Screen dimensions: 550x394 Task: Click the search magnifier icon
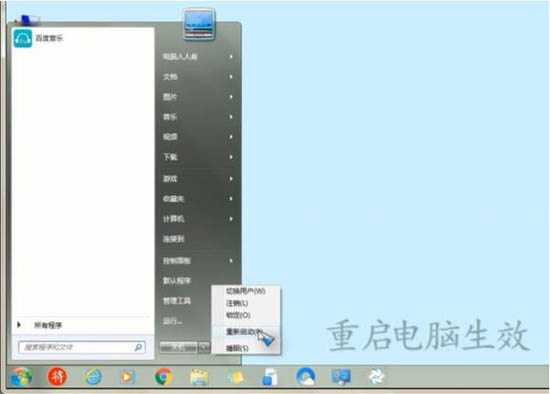[138, 347]
